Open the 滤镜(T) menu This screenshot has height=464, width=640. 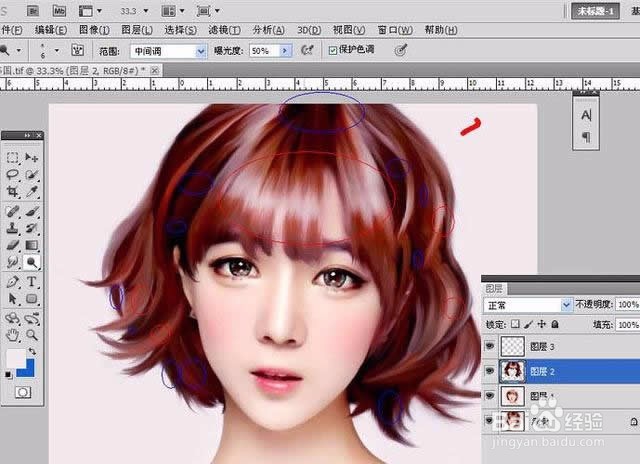(224, 30)
